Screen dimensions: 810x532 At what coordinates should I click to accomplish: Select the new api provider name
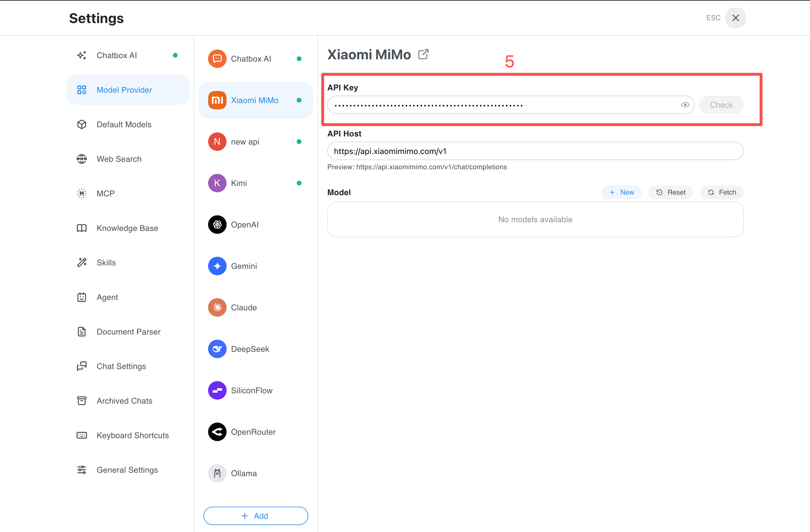(245, 142)
